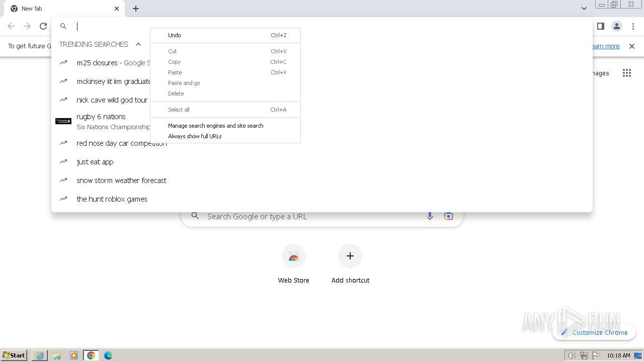Viewport: 644px width, 362px height.
Task: Open the profile avatar menu
Action: point(616,26)
